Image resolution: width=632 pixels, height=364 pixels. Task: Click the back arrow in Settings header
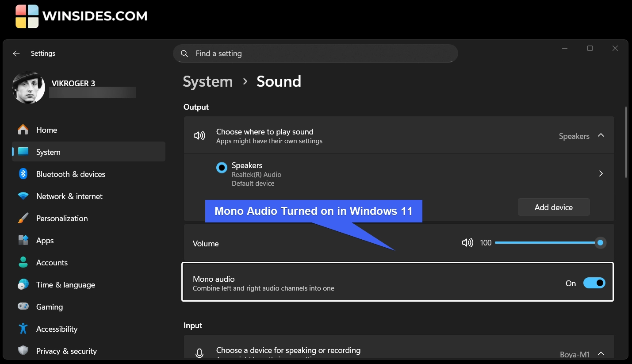[x=16, y=54]
